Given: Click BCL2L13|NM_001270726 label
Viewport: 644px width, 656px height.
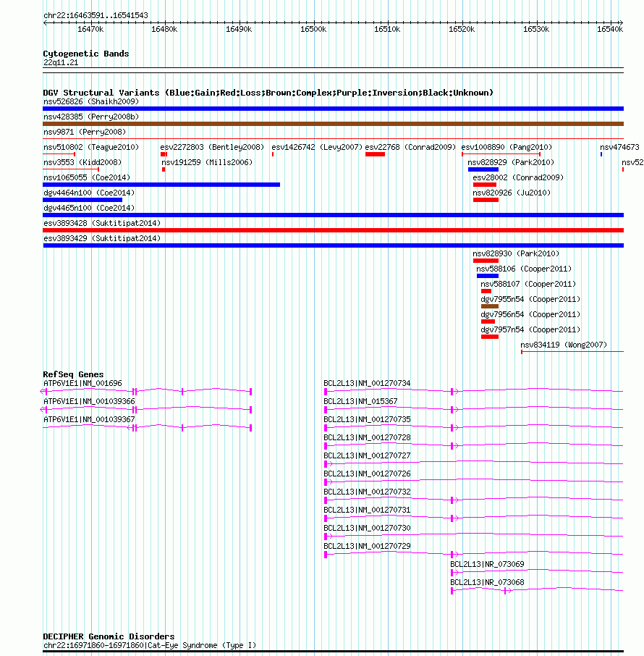Looking at the screenshot, I should 367,474.
